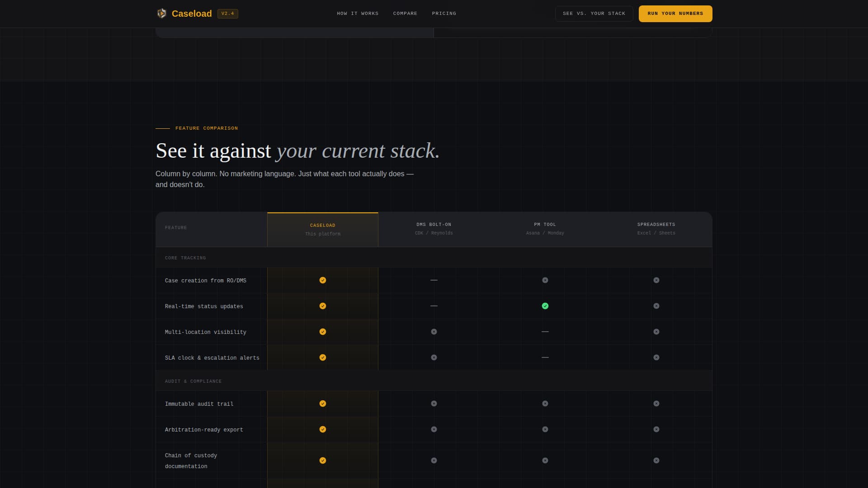This screenshot has width=868, height=488.
Task: Click PM Tool dash for SLA clock row
Action: tap(545, 357)
